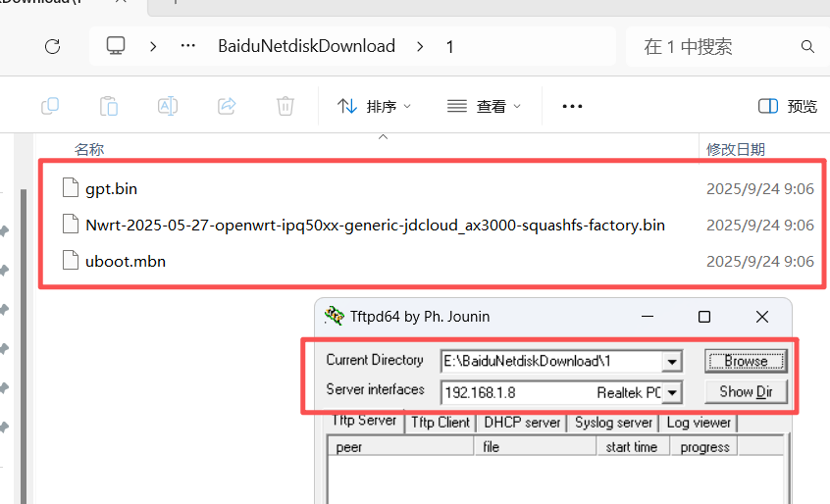830x504 pixels.
Task: Open the 查看 view dropdown
Action: click(484, 106)
